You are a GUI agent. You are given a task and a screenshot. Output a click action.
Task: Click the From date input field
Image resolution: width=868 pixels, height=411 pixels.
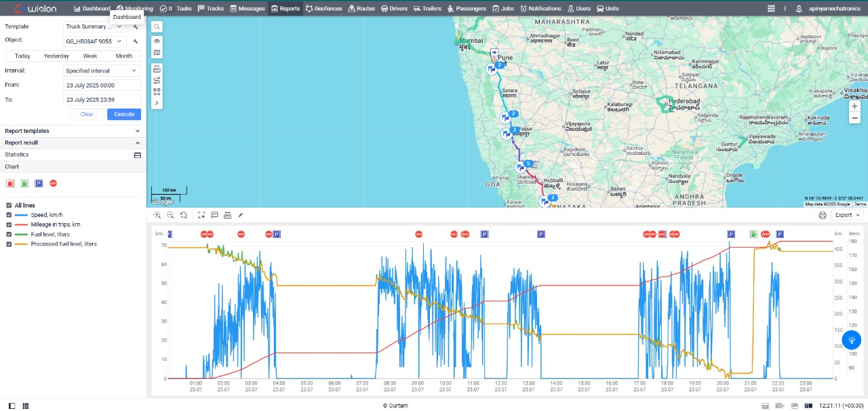click(102, 85)
